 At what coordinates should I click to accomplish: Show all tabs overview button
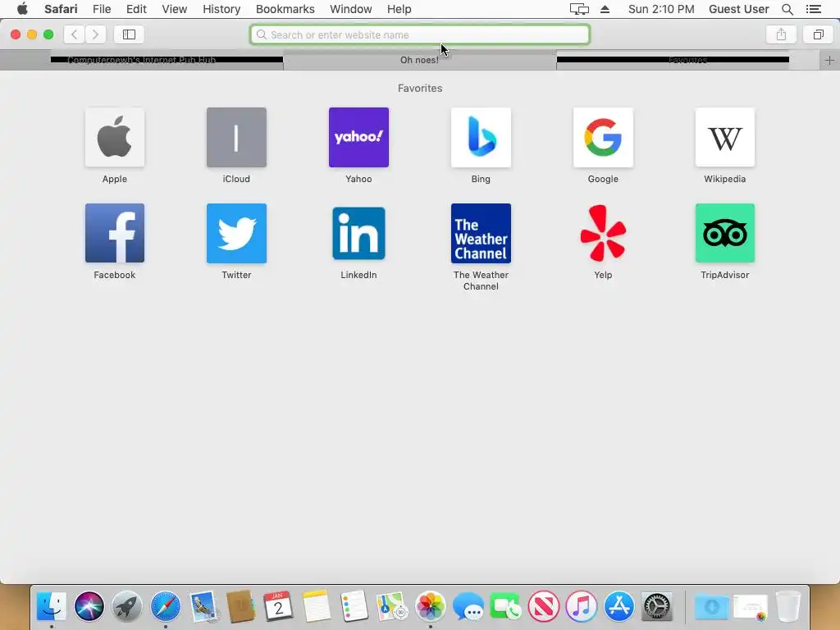pos(818,34)
